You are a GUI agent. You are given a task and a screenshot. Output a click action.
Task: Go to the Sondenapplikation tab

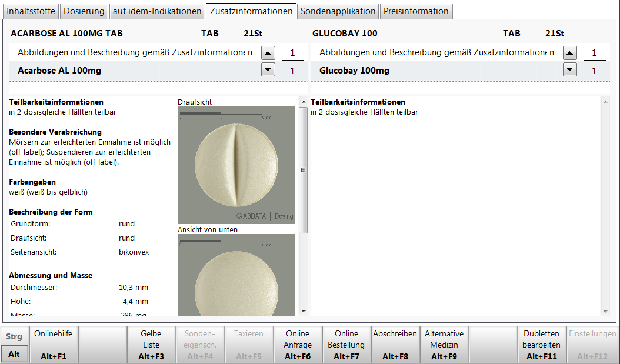pos(338,11)
